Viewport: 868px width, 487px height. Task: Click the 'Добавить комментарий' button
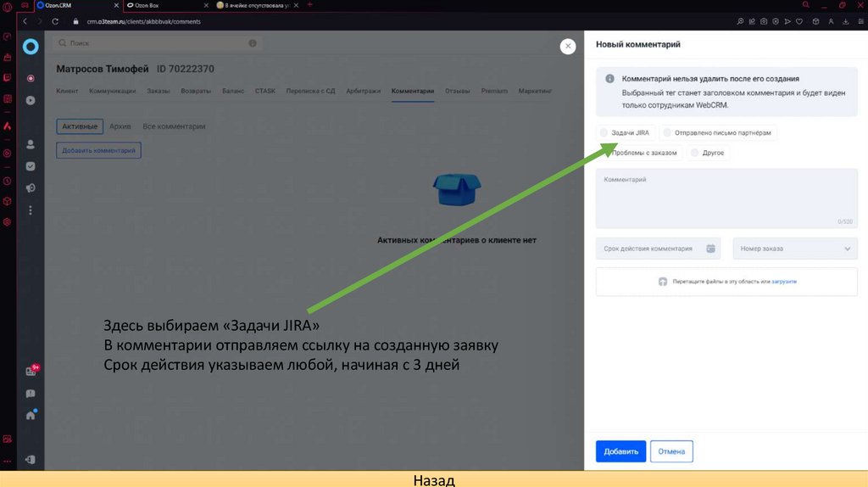[98, 150]
